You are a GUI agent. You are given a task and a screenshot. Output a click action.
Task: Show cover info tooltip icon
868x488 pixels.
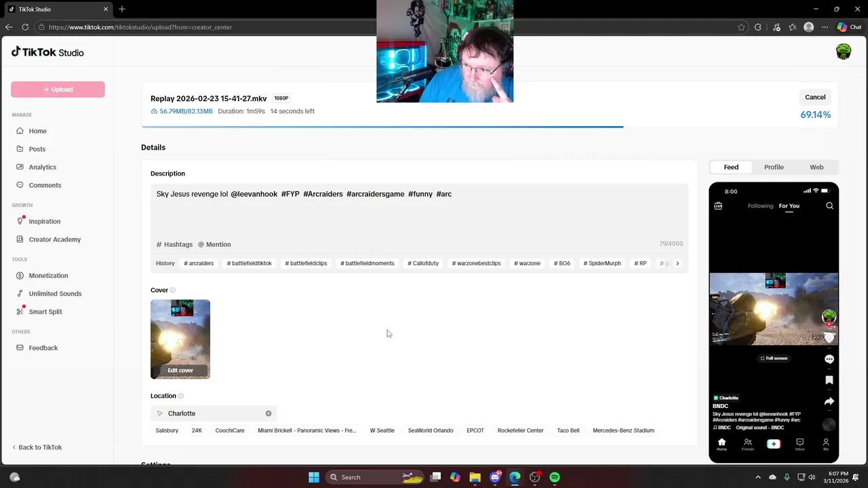tap(172, 290)
